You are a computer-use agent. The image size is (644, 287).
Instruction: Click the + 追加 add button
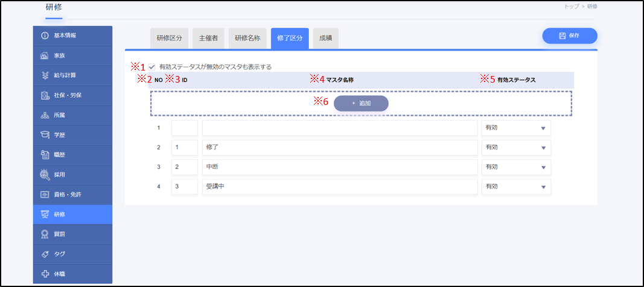point(361,104)
